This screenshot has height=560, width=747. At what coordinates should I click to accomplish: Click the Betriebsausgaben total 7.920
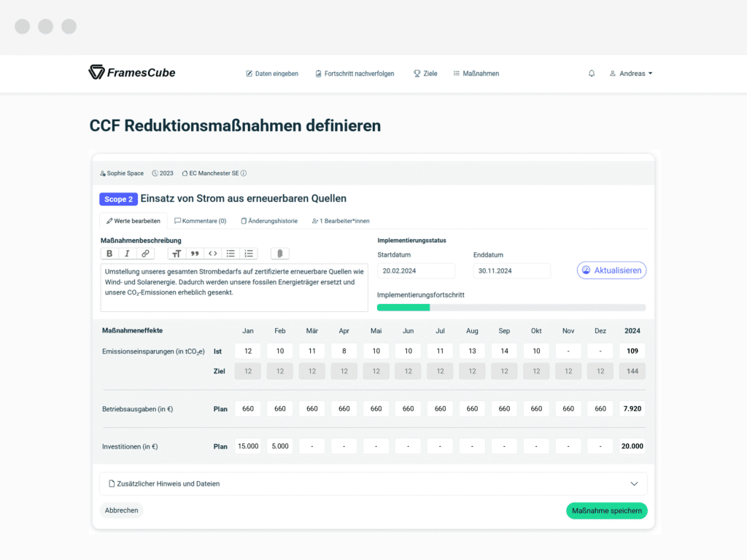point(632,408)
